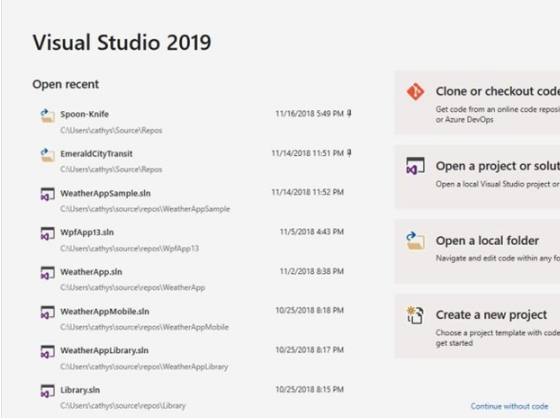Open recent item EmeraldCityTransit

[195, 161]
